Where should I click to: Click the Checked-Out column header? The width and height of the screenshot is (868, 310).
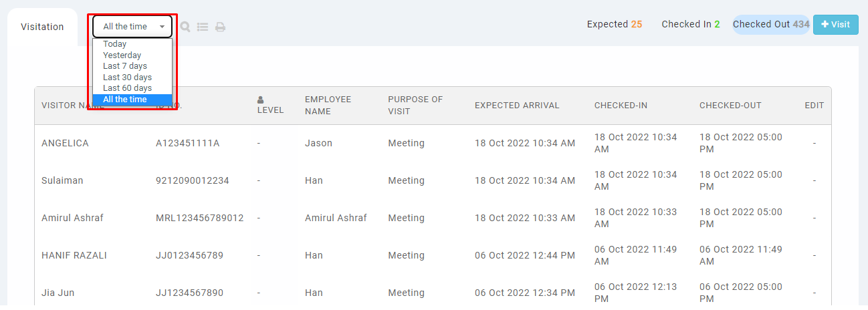tap(730, 106)
